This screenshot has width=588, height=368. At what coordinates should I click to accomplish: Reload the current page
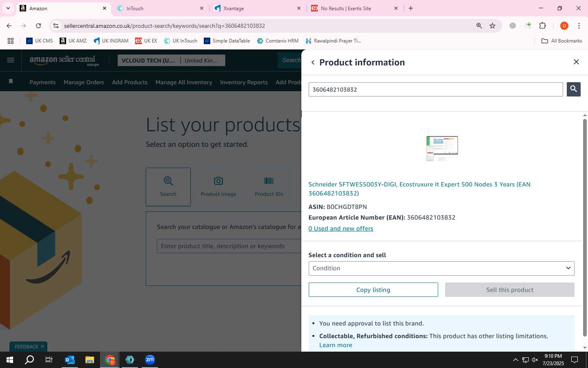coord(38,26)
